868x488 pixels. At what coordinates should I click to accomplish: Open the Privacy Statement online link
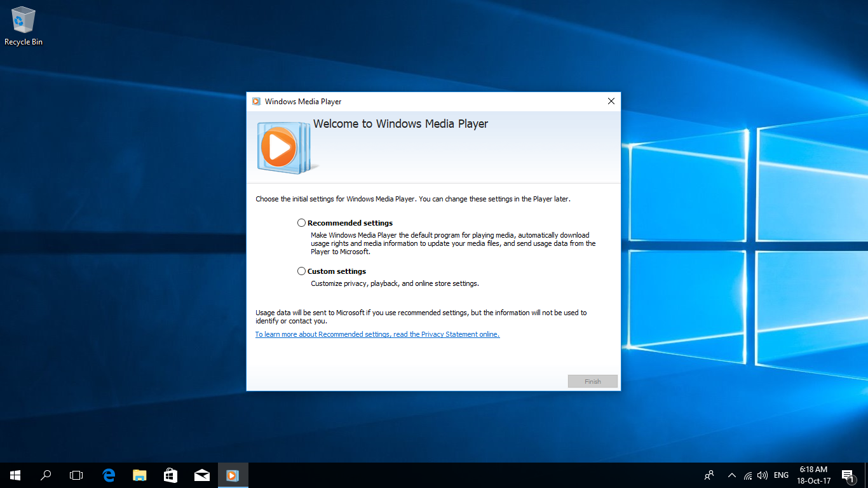[377, 334]
